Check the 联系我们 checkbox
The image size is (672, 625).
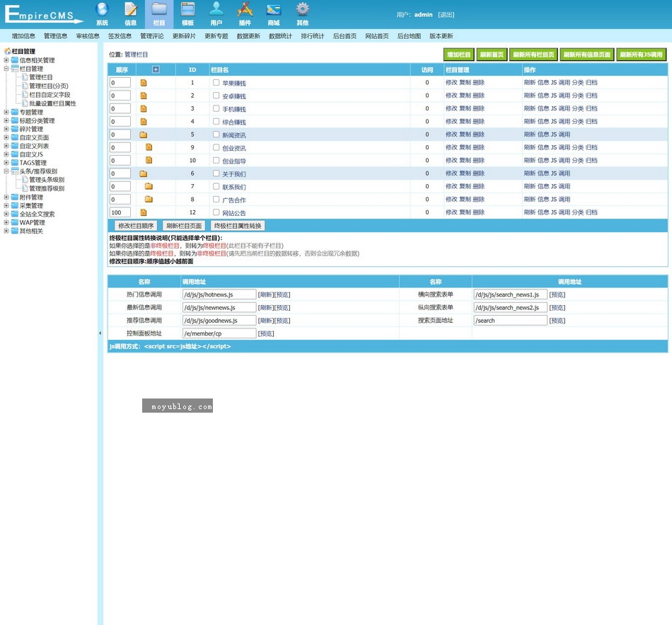(216, 186)
